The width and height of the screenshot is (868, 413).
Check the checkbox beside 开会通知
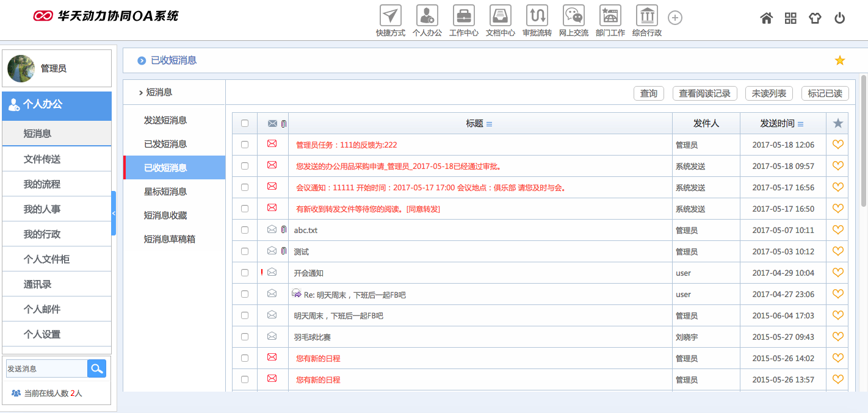[245, 272]
